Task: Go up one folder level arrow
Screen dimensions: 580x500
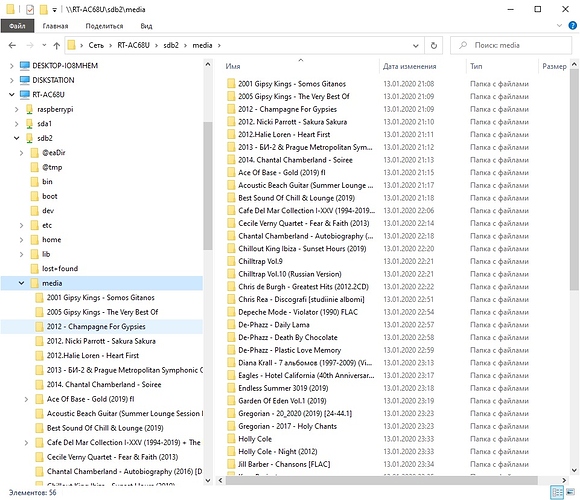Action: pyautogui.click(x=56, y=45)
